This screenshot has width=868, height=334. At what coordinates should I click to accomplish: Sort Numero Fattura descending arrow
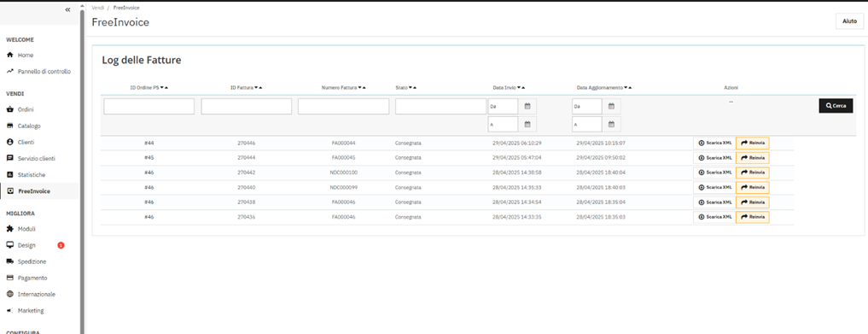pos(360,88)
